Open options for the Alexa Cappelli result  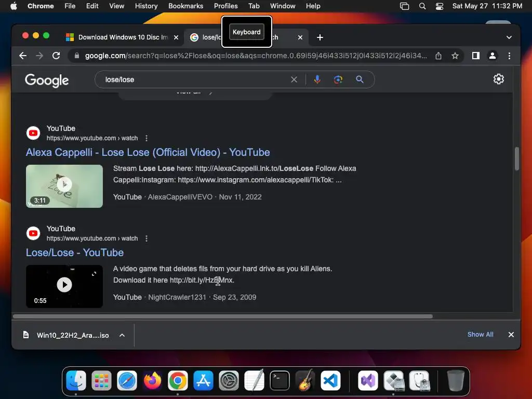pyautogui.click(x=146, y=138)
